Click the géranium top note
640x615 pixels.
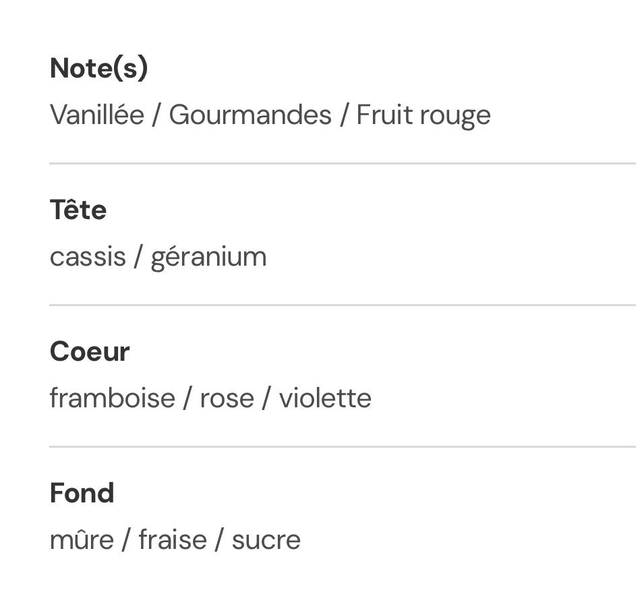coord(208,257)
